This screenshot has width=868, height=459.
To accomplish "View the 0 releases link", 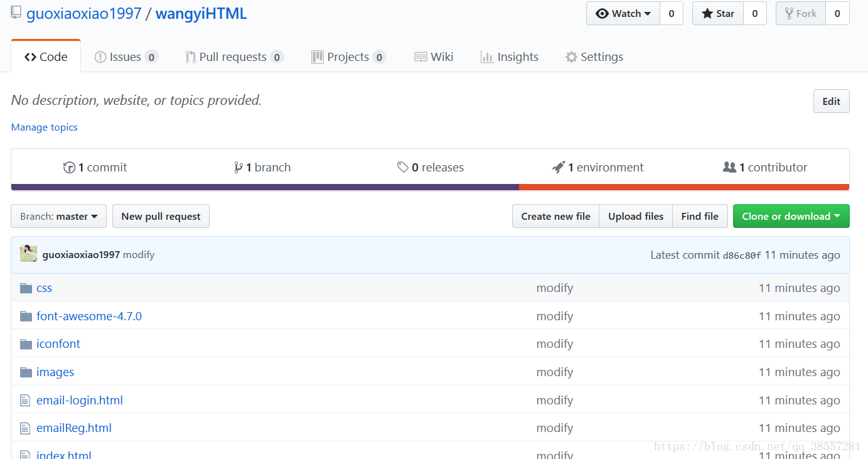I will coord(431,168).
